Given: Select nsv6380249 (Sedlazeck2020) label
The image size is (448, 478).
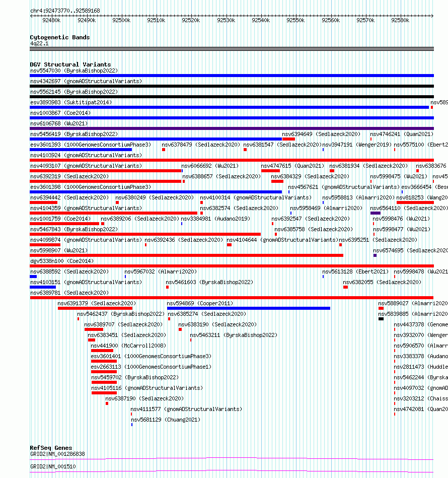Looking at the screenshot, I should tap(155, 197).
